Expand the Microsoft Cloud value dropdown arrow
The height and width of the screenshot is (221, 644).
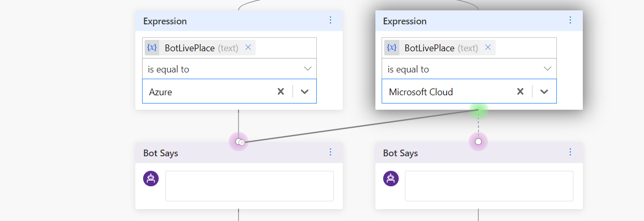click(544, 92)
